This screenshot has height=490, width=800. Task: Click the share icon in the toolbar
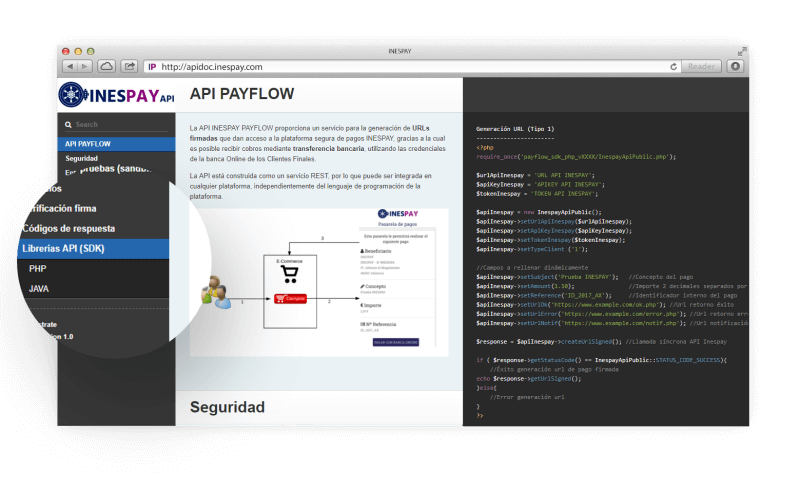pyautogui.click(x=130, y=66)
